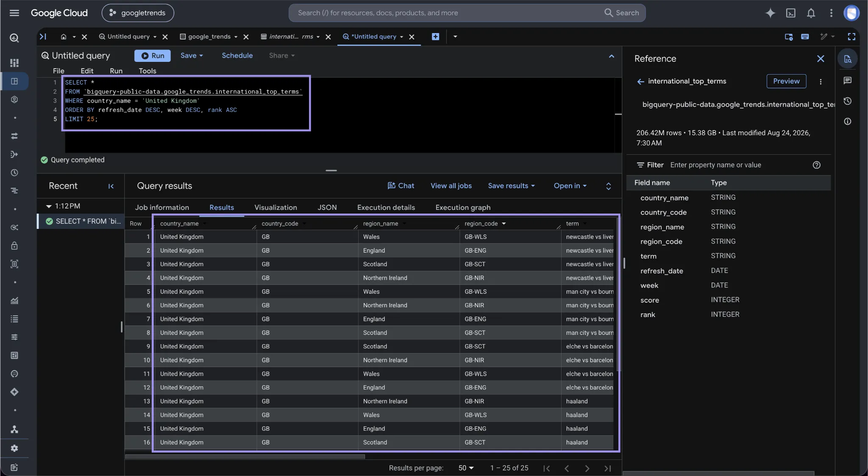
Task: Open the Share dropdown
Action: coord(282,56)
